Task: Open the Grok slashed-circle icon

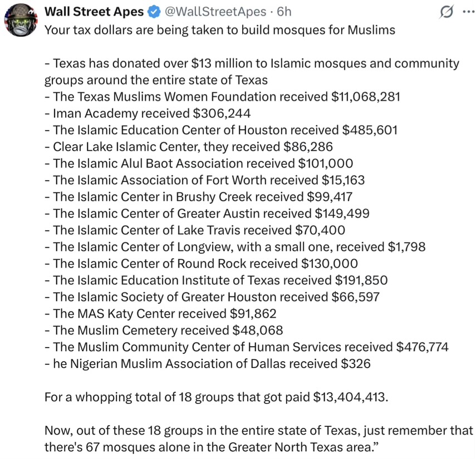Action: (x=446, y=12)
